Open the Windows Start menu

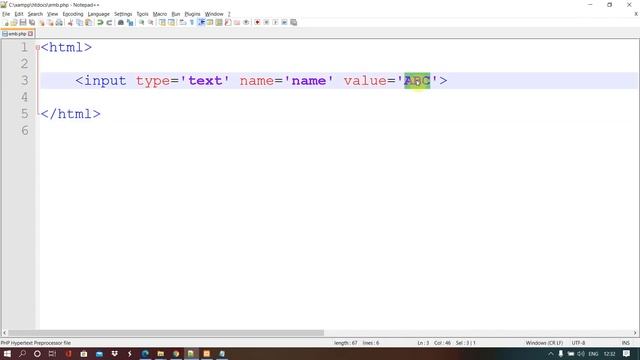7,353
